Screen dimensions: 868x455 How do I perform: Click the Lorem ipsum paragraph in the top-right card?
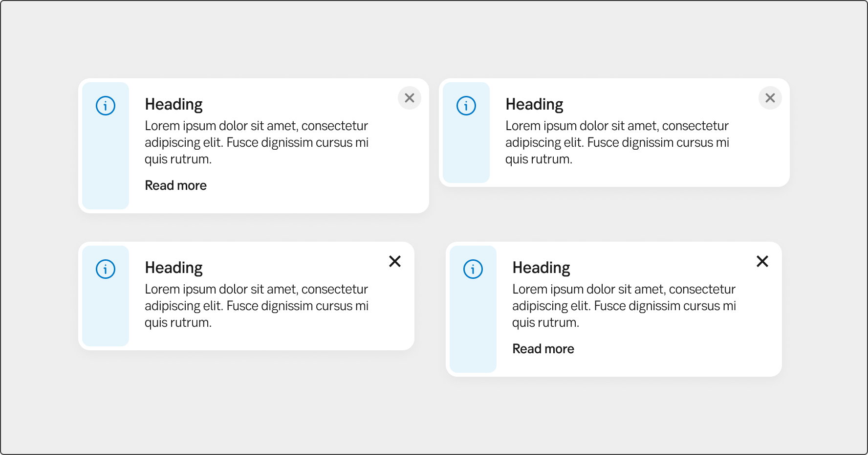[x=617, y=142]
